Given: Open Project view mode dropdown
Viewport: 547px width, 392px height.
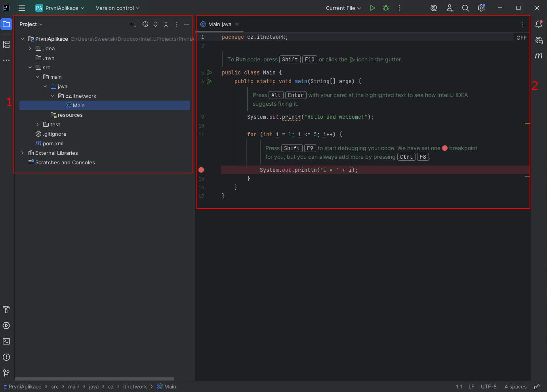Looking at the screenshot, I should (31, 24).
